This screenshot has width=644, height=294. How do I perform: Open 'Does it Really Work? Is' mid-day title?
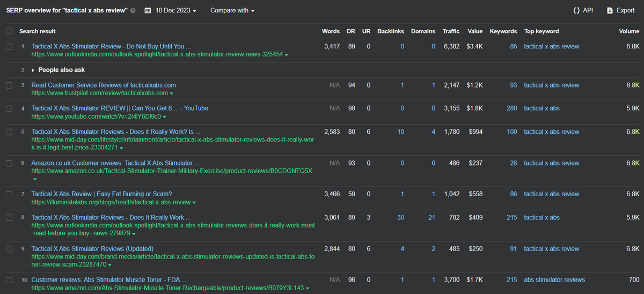115,132
